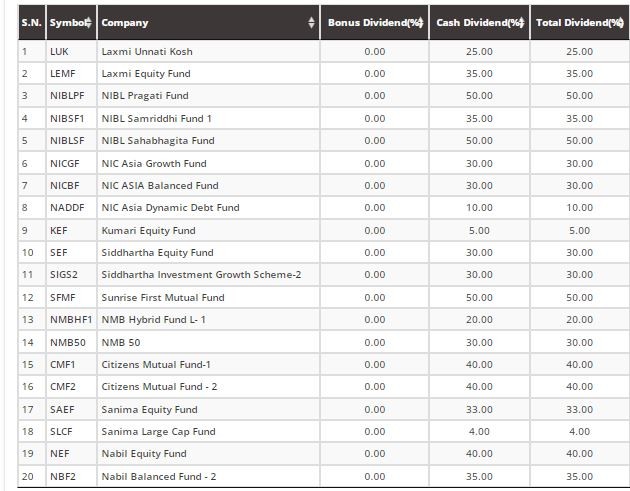
Task: Click the symbol NICGF
Action: pyautogui.click(x=65, y=164)
